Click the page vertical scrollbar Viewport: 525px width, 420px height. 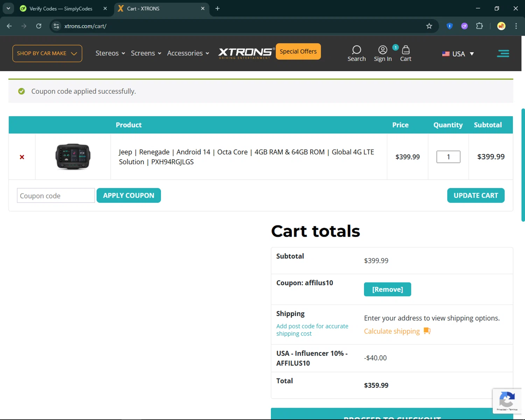coord(523,165)
